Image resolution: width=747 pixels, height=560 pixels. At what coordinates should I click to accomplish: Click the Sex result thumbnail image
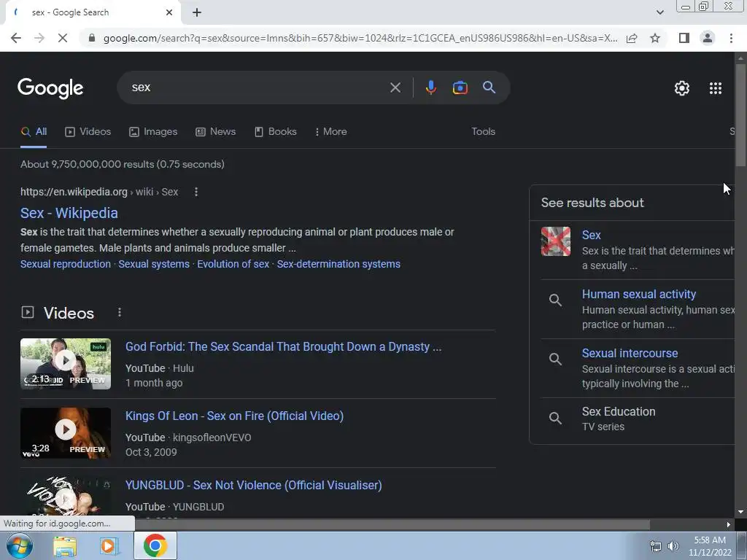coord(555,241)
